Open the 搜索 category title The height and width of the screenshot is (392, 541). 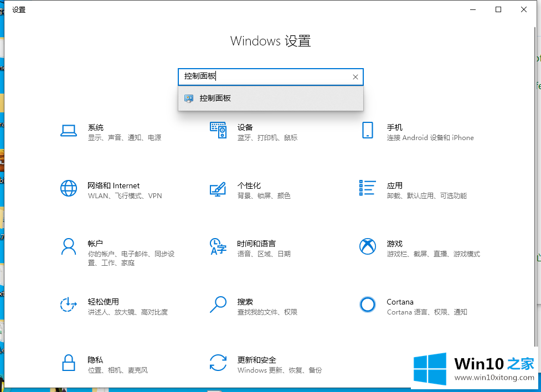tap(245, 302)
